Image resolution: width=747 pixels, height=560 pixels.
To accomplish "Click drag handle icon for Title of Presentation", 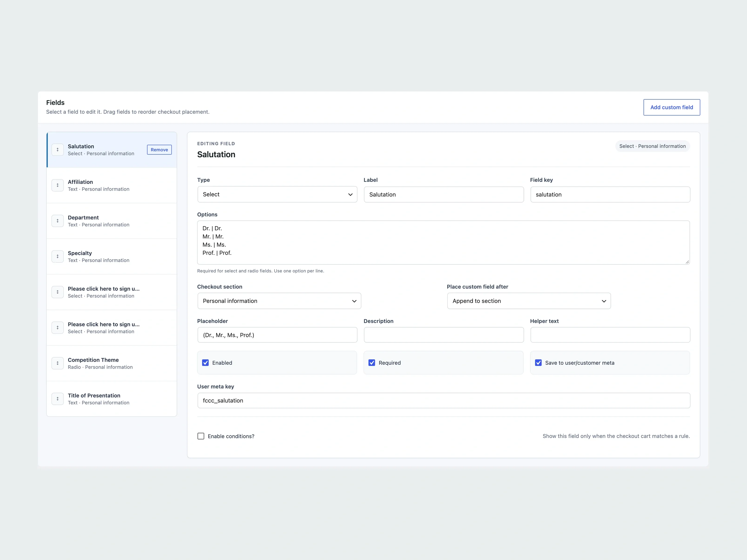I will 57,399.
